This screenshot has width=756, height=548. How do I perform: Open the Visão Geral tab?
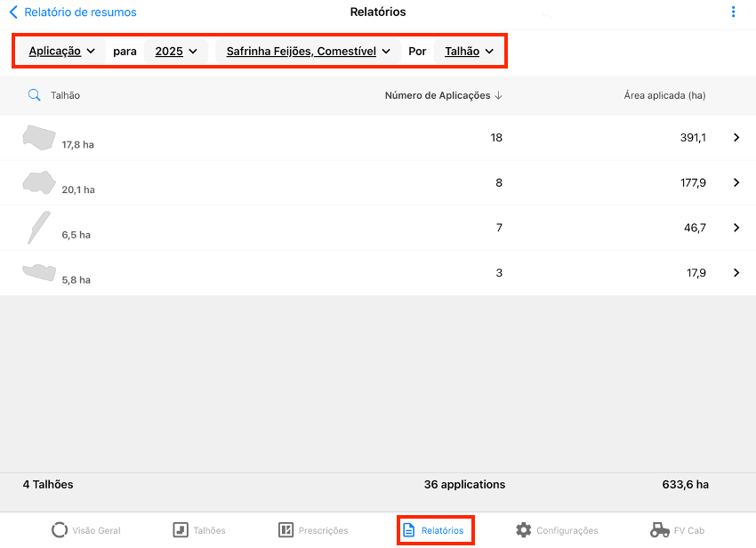[x=60, y=530]
